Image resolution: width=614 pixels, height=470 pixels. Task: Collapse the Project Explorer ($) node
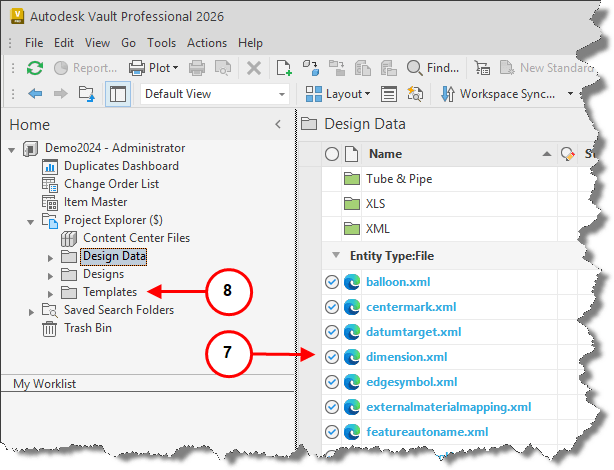pos(31,222)
